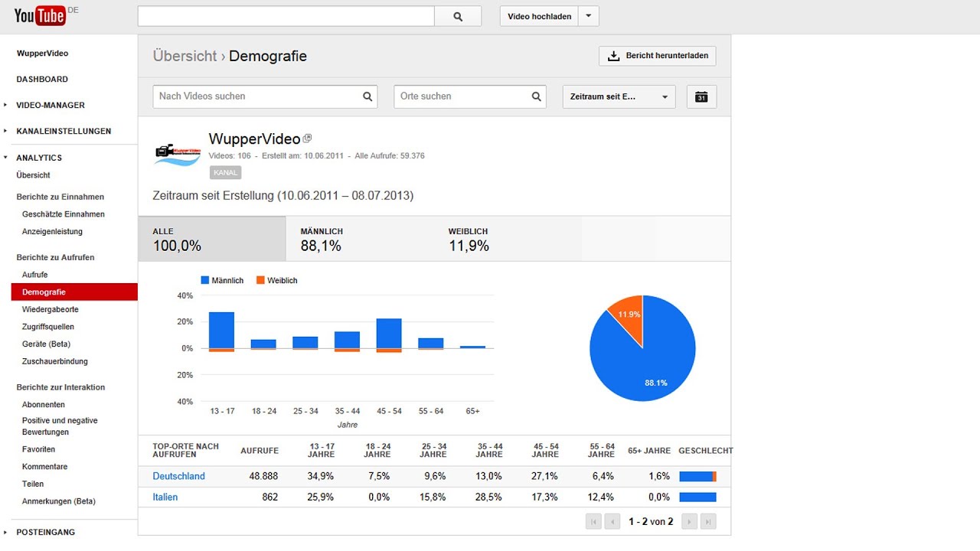Click the orange Weiblich legend swatch
980x551 pixels.
click(x=260, y=281)
